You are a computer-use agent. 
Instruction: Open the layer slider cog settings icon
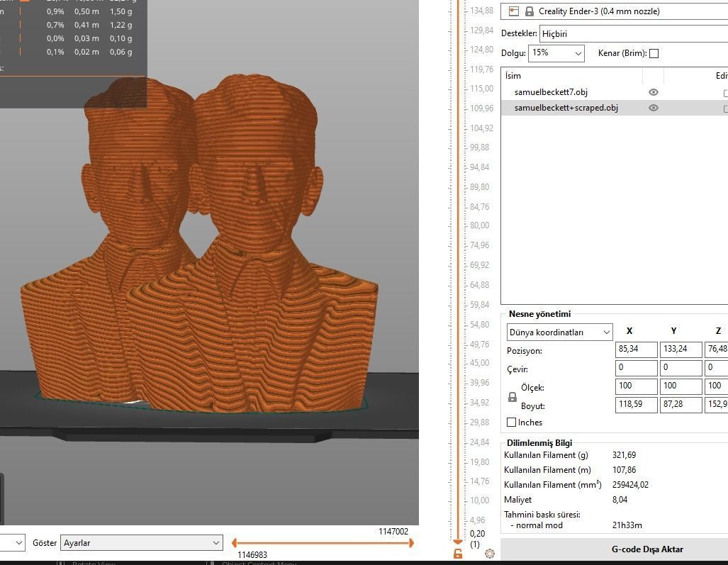pos(489,554)
